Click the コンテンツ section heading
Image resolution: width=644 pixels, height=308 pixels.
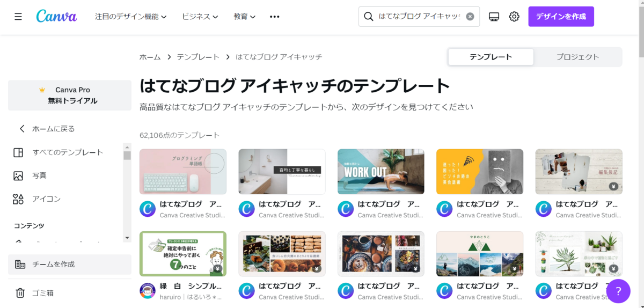click(x=29, y=226)
